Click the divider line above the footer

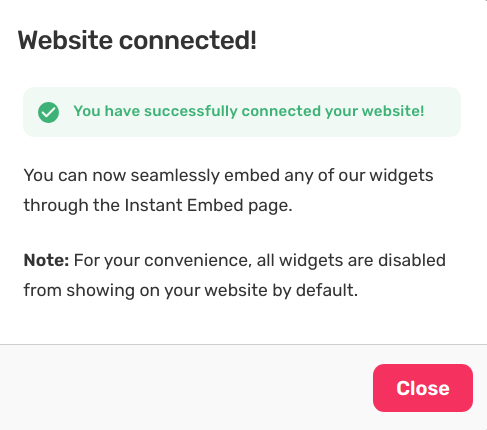(x=243, y=345)
